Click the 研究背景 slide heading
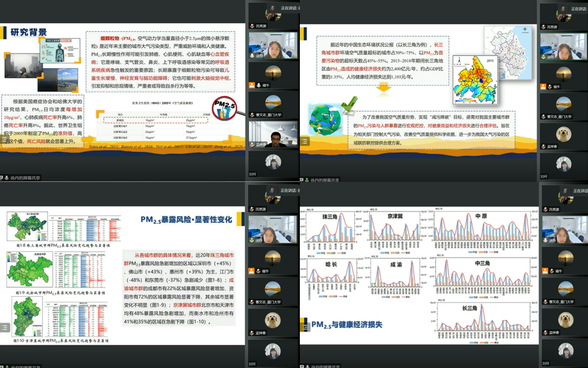The height and width of the screenshot is (368, 588). [x=29, y=33]
